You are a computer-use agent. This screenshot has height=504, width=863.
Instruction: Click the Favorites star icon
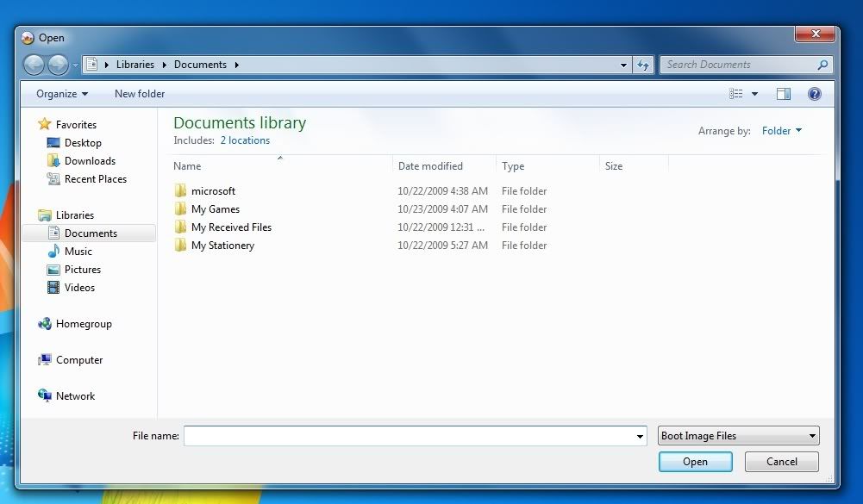click(x=45, y=124)
